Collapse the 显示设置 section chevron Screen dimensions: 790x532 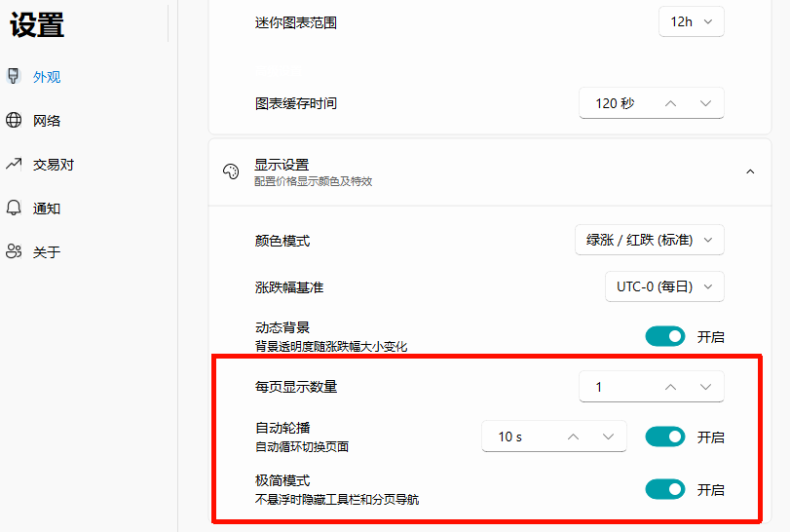tap(750, 171)
